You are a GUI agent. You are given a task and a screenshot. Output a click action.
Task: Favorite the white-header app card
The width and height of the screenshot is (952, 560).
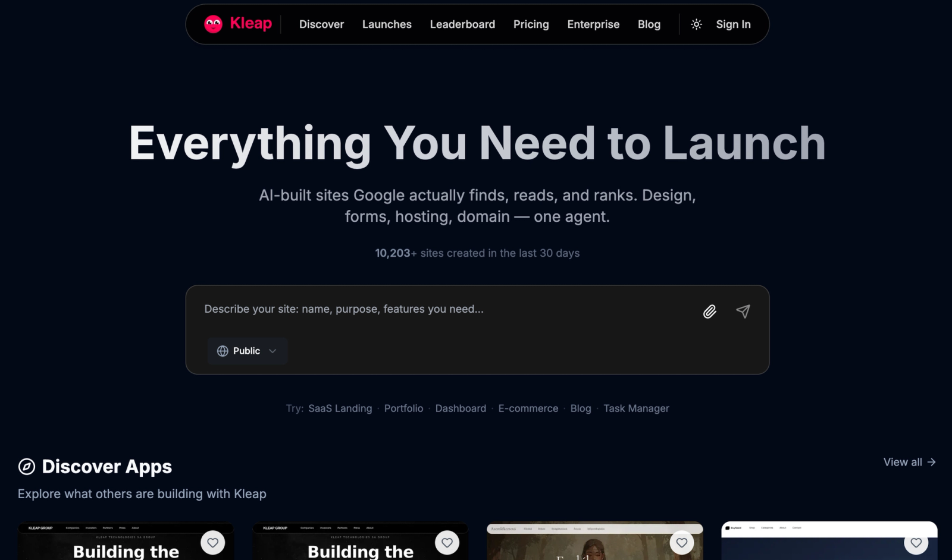click(x=916, y=542)
